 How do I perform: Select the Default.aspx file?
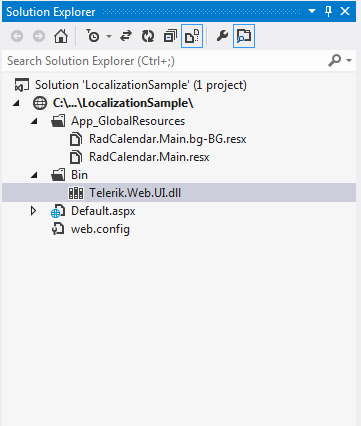coord(103,211)
